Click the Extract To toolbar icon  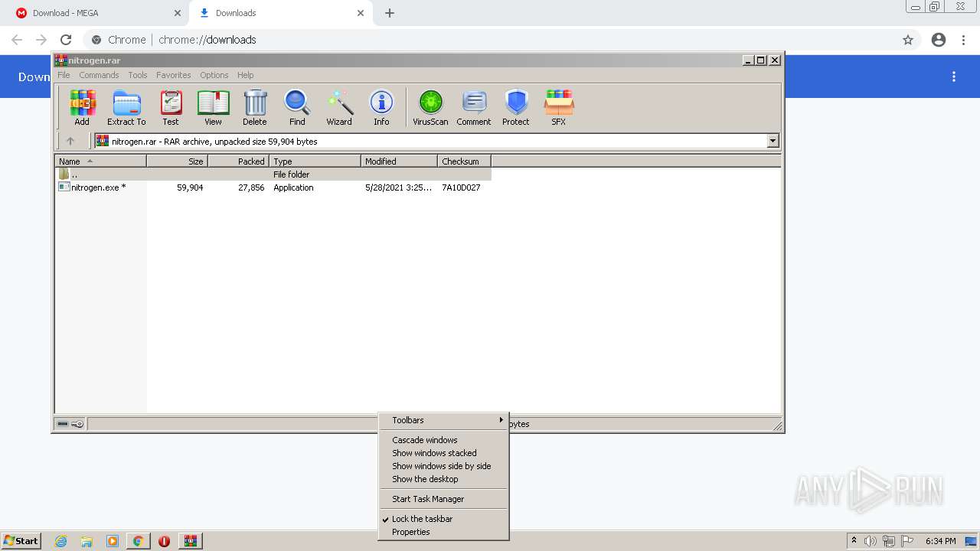click(x=126, y=108)
